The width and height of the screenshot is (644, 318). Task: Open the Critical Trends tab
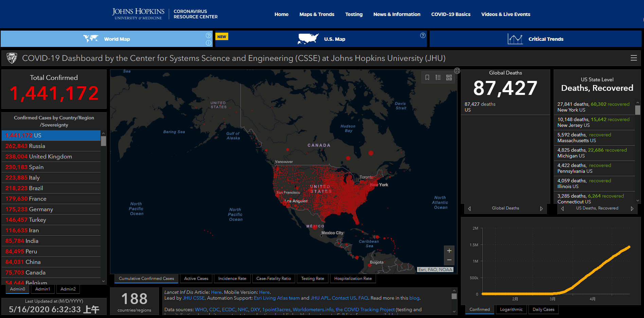pyautogui.click(x=535, y=39)
